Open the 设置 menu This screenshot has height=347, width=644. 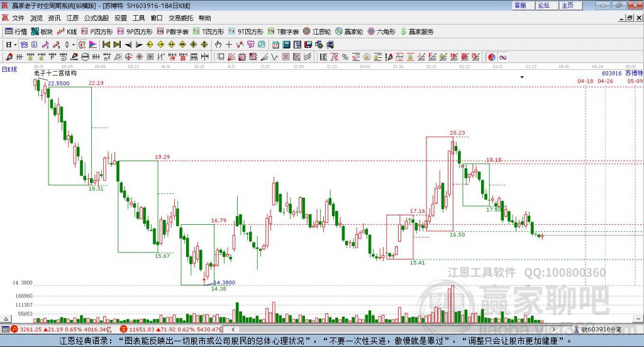point(121,18)
